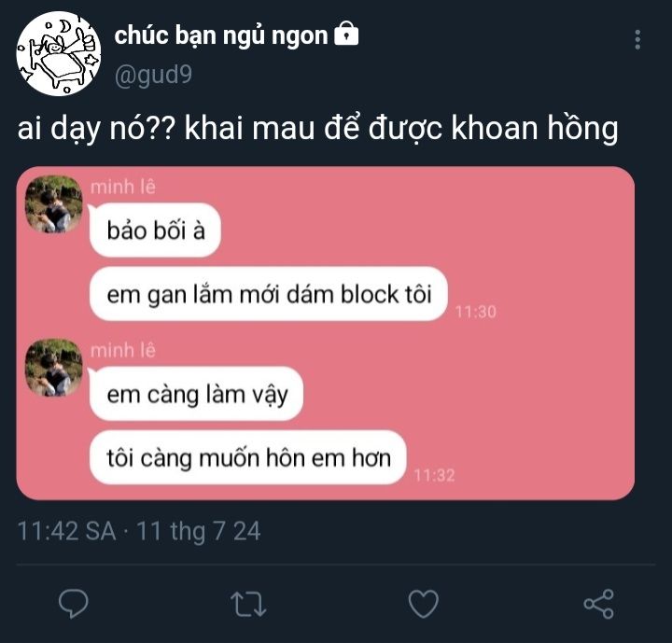Tap the first 'minh lê' sender name label
Screen dimensions: 672x643
(x=123, y=188)
